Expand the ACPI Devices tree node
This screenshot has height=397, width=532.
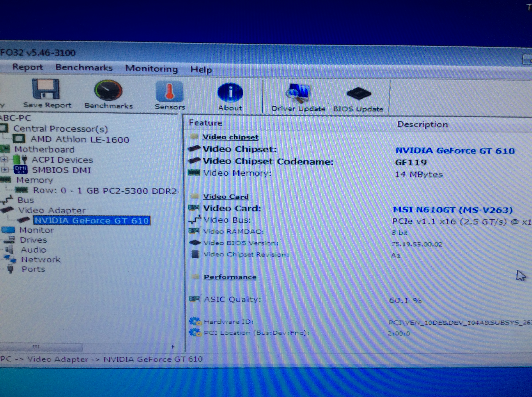(x=4, y=160)
